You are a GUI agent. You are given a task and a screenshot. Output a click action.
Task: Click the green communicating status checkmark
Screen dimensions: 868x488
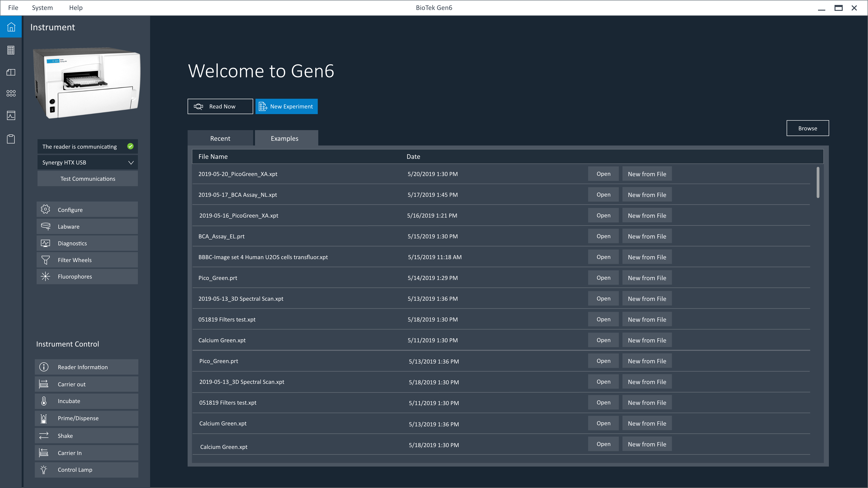pyautogui.click(x=130, y=146)
